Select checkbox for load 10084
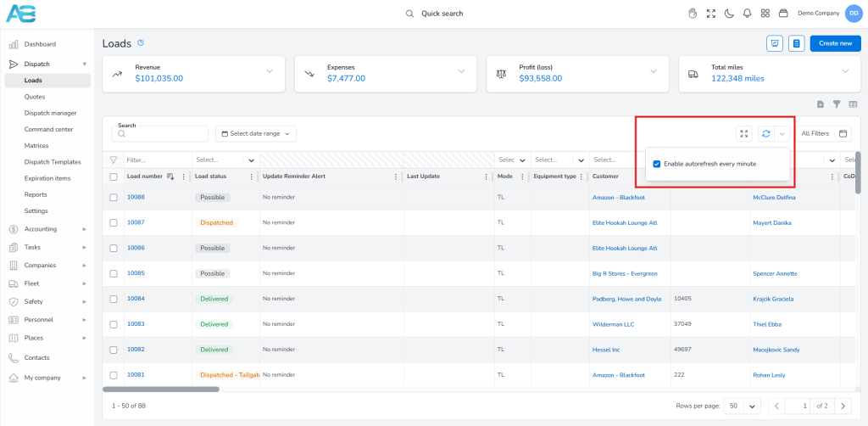 (114, 300)
